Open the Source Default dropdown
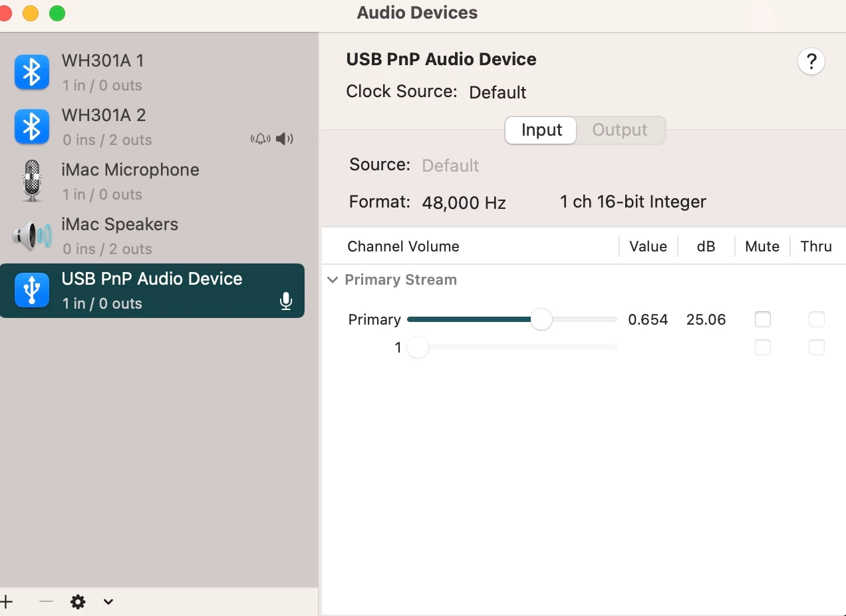Screen dimensions: 846x616 tap(450, 166)
